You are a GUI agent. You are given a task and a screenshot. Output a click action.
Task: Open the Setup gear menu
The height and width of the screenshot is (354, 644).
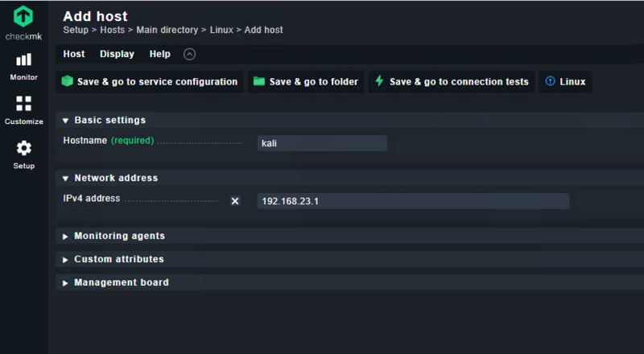[x=23, y=154]
